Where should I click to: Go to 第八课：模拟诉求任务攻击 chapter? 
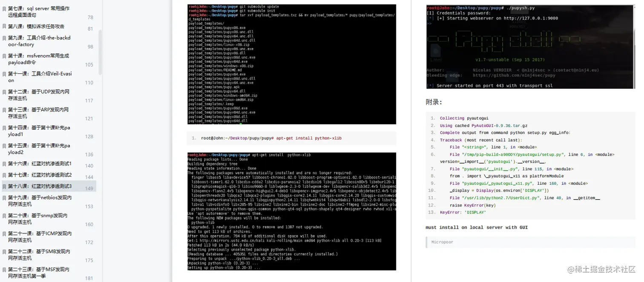36,26
